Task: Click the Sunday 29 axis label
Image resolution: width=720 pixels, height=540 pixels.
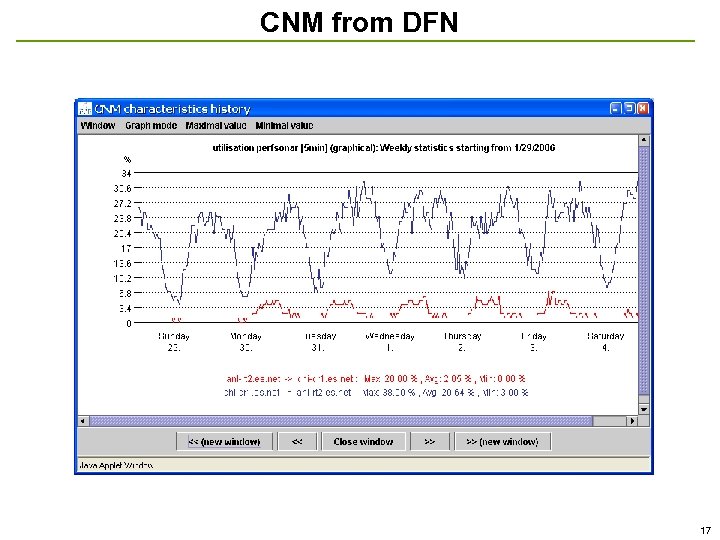Action: pyautogui.click(x=174, y=342)
